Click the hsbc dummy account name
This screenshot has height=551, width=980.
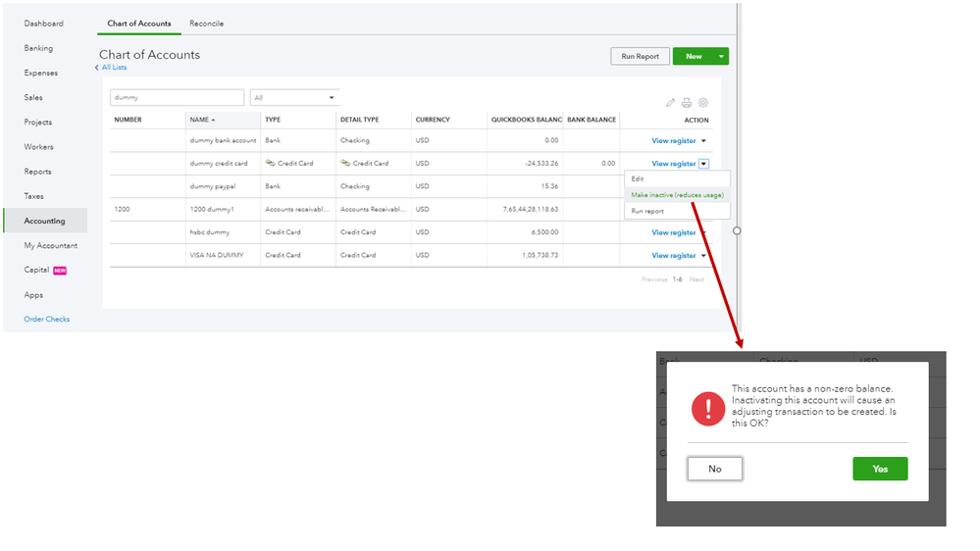coord(209,232)
